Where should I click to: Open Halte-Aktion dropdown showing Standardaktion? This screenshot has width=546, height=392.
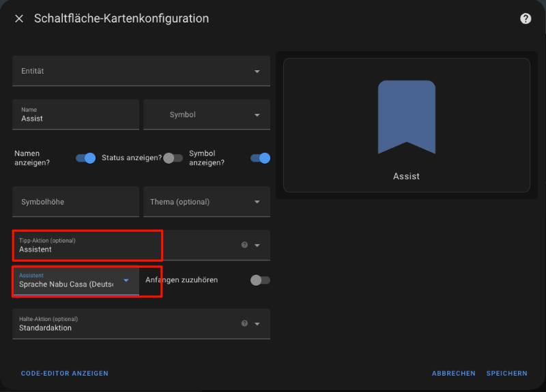click(x=141, y=324)
